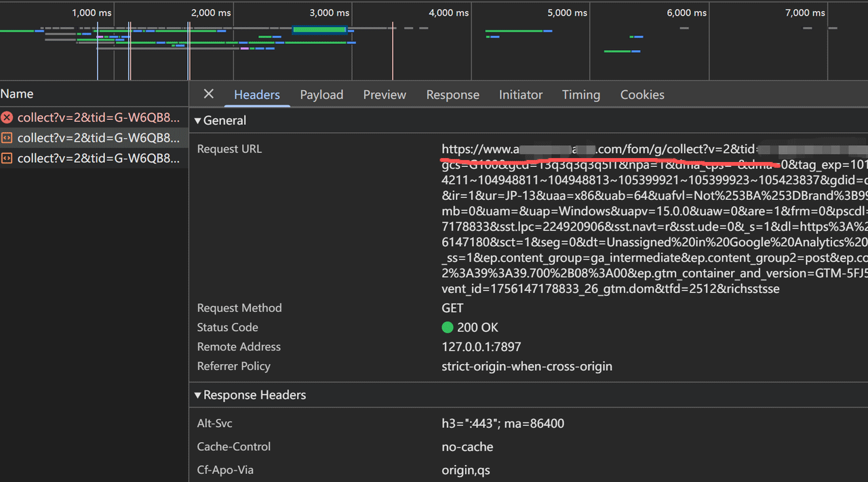View the Timing tab

580,95
